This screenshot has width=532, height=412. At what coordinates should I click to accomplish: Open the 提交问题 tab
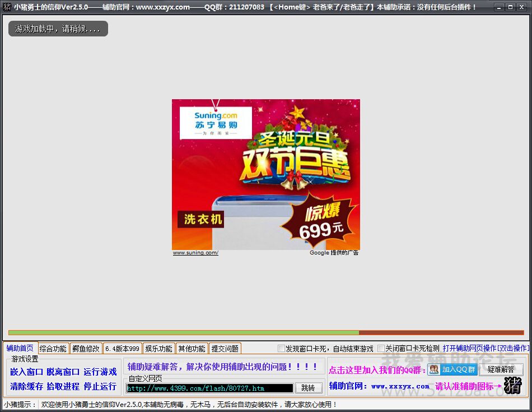pos(225,349)
